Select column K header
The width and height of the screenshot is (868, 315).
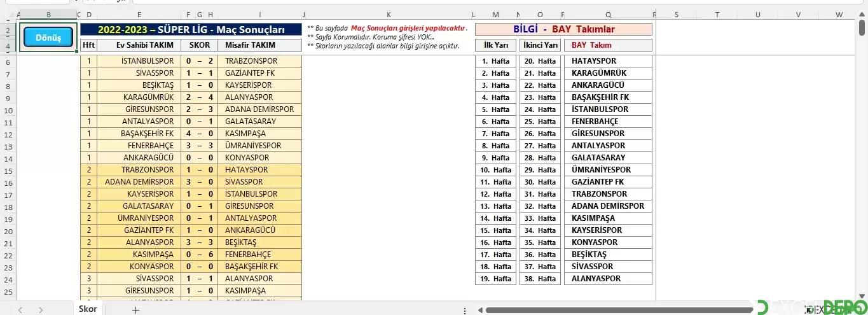tap(389, 14)
